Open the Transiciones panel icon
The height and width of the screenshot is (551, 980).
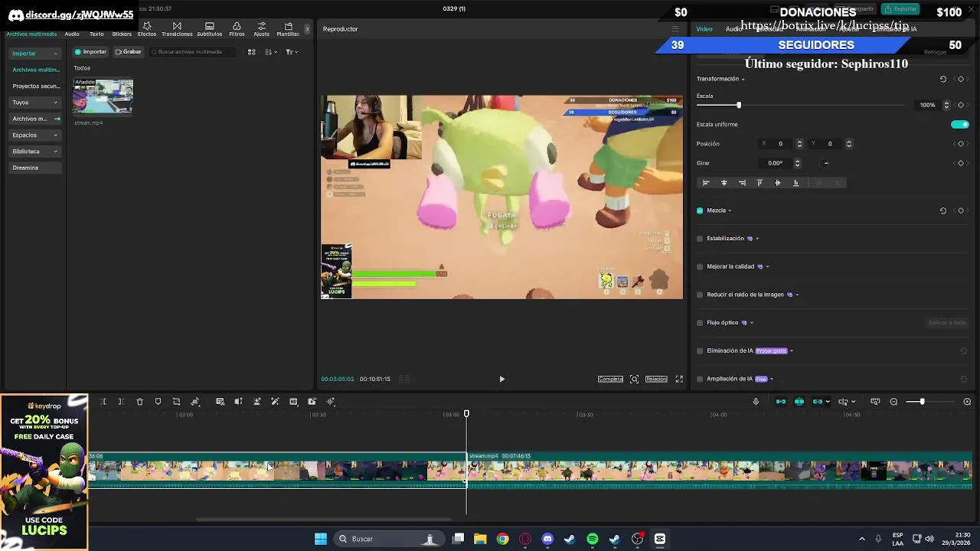click(177, 29)
